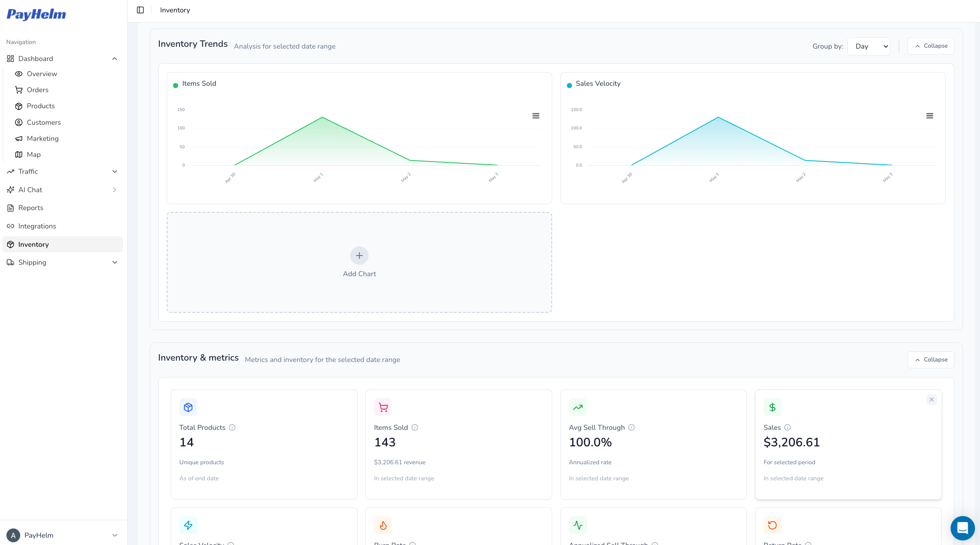This screenshot has width=980, height=545.
Task: Open the chat support bubble
Action: [963, 528]
